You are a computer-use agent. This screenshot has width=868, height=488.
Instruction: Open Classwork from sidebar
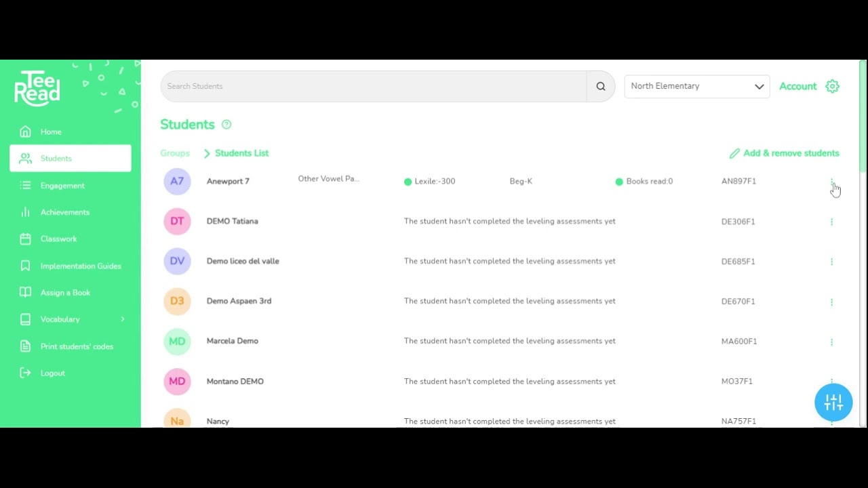coord(59,239)
